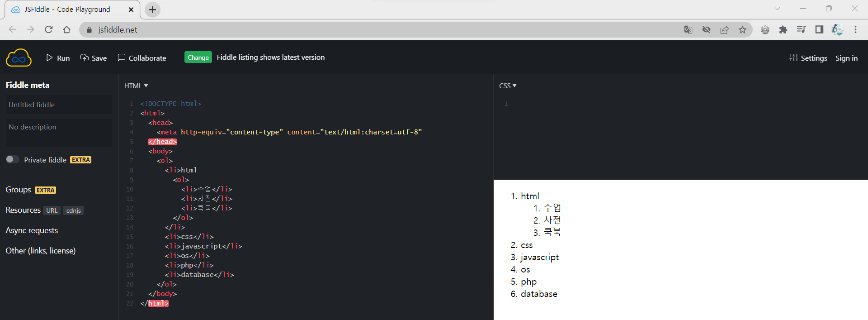The width and height of the screenshot is (868, 320).
Task: Open Other (links, license) section
Action: coord(41,251)
